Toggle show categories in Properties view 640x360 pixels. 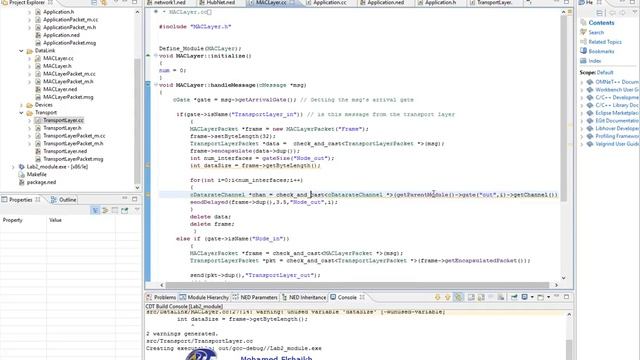tap(95, 210)
